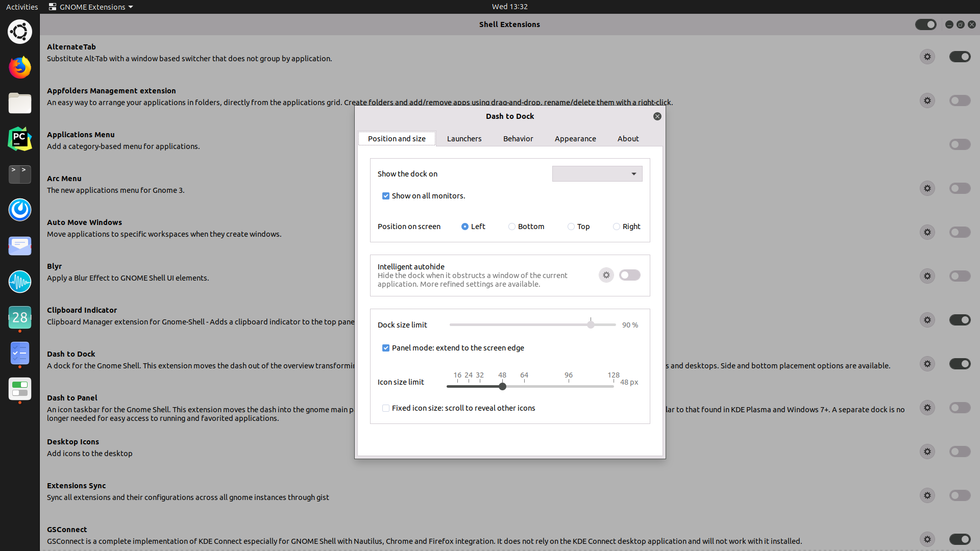This screenshot has height=551, width=980.
Task: Switch to the Appearance tab
Action: pyautogui.click(x=575, y=139)
